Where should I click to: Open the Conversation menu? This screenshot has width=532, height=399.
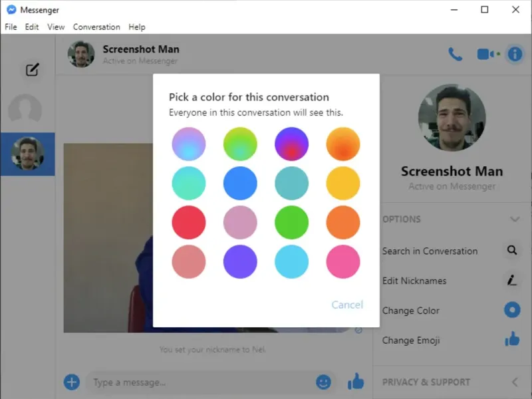tap(96, 27)
